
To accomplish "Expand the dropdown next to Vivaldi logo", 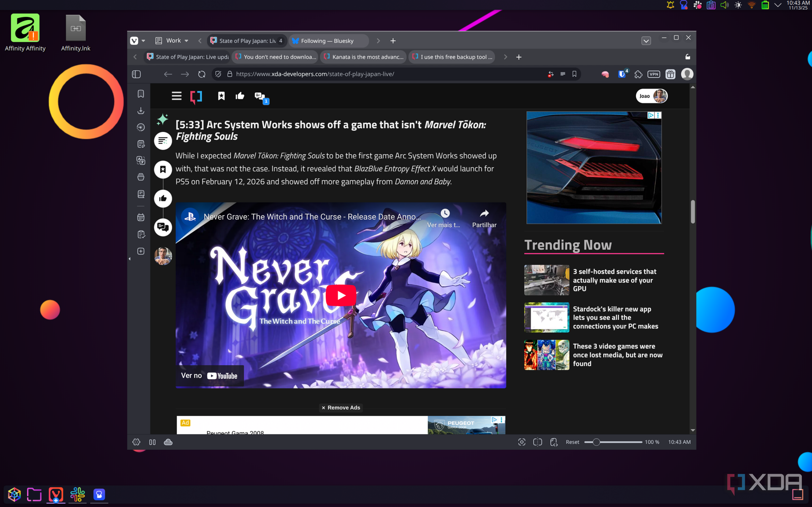I will point(143,41).
